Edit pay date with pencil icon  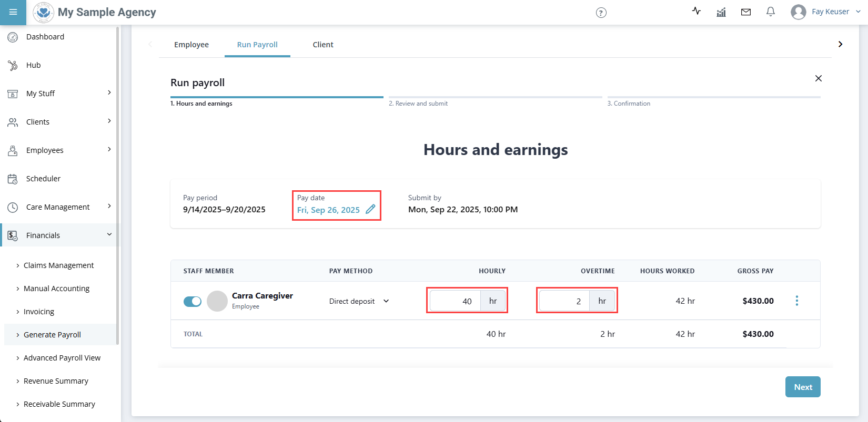point(370,209)
